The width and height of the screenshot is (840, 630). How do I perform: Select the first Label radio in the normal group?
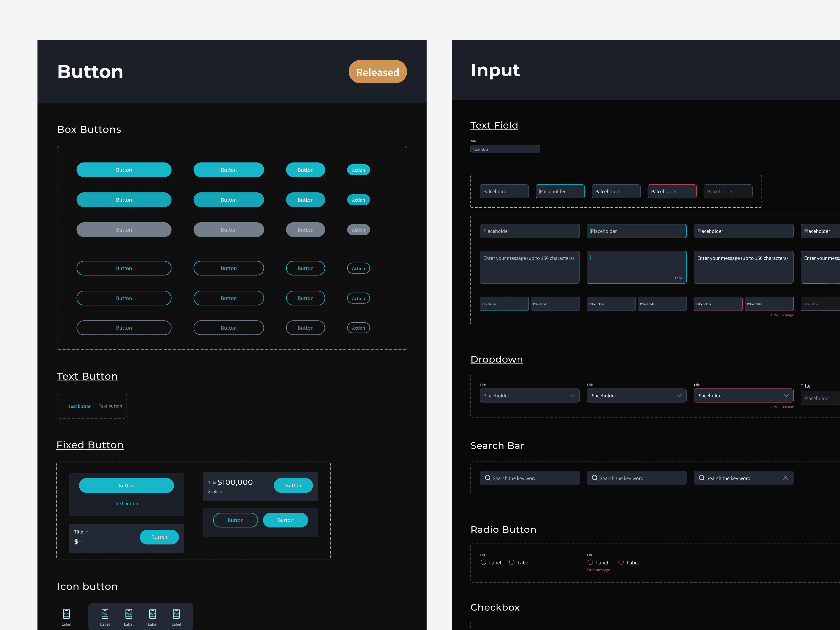click(483, 562)
